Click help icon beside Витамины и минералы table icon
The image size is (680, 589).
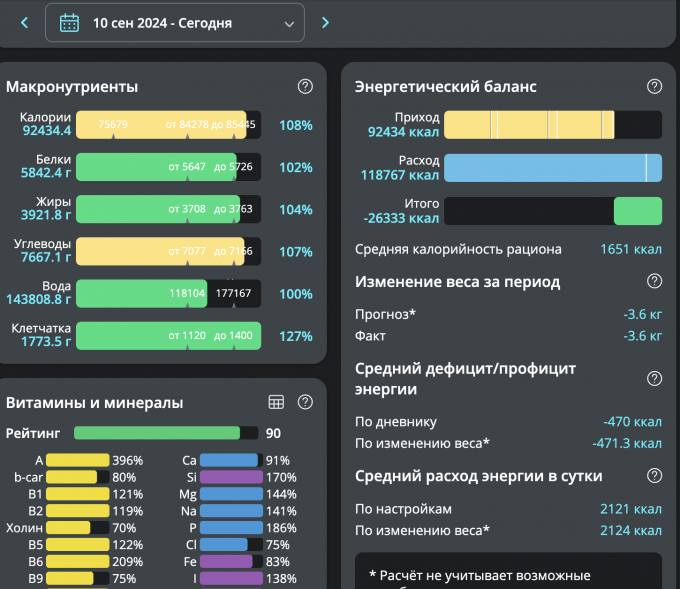click(305, 402)
